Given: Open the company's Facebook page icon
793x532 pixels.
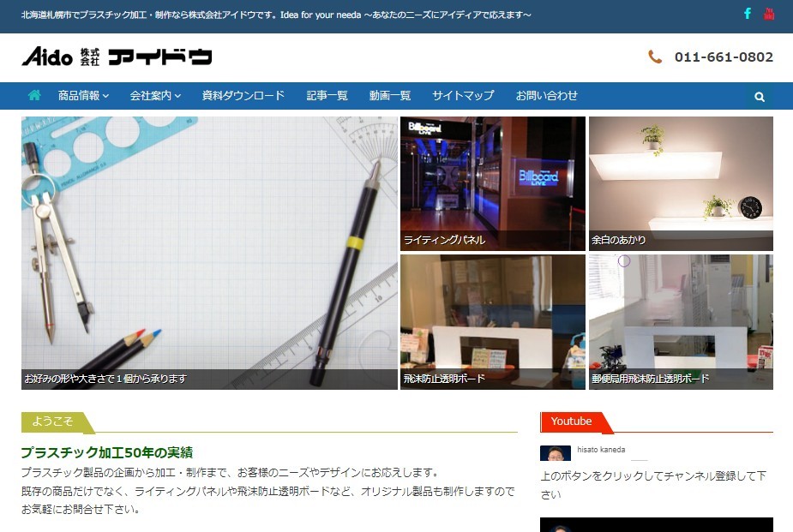Looking at the screenshot, I should point(747,13).
